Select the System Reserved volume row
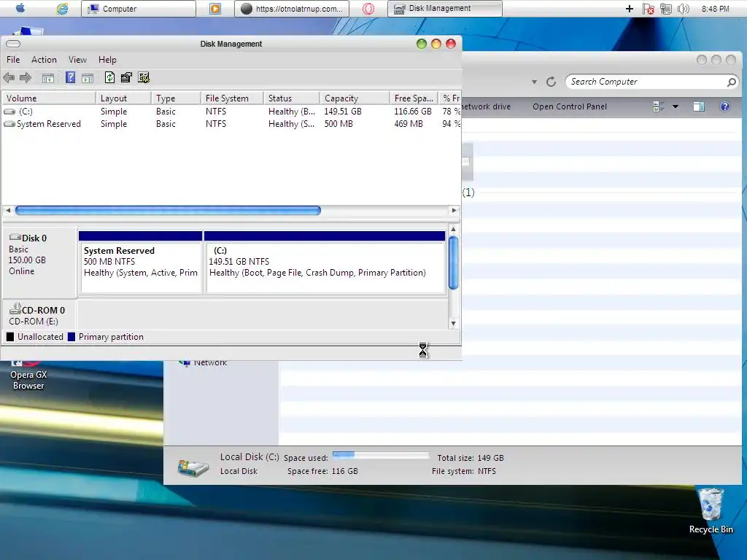Viewport: 747px width, 560px height. [231, 124]
